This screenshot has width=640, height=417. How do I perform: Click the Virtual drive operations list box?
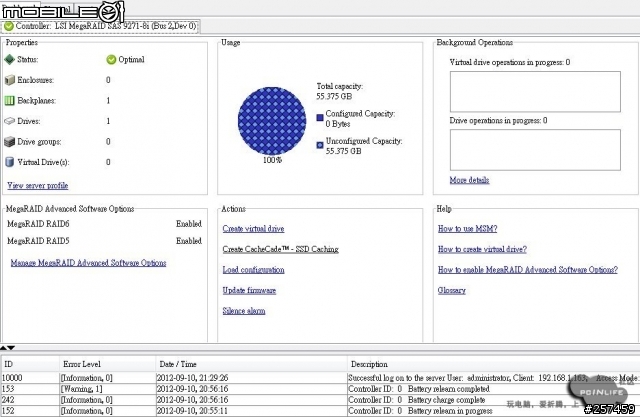pos(535,92)
